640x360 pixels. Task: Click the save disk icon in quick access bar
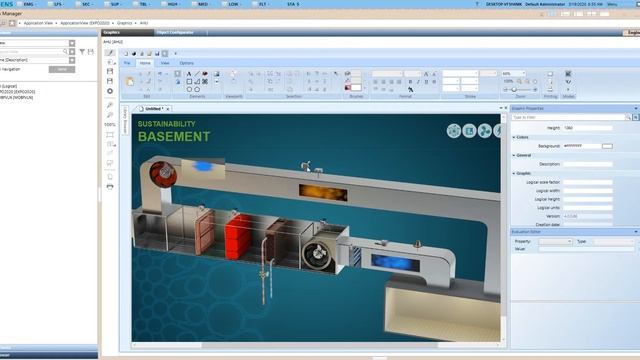(x=157, y=53)
